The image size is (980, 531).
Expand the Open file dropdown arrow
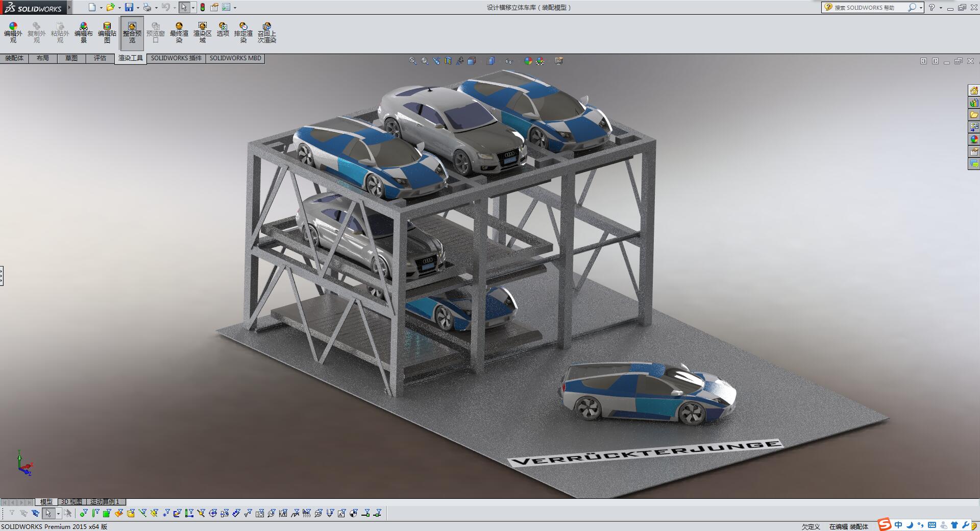(119, 8)
